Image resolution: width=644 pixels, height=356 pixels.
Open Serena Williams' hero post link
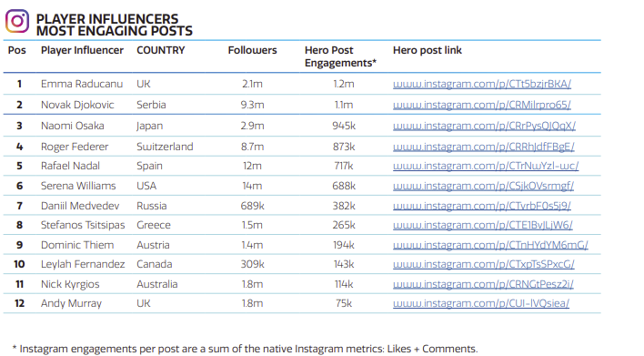(483, 186)
